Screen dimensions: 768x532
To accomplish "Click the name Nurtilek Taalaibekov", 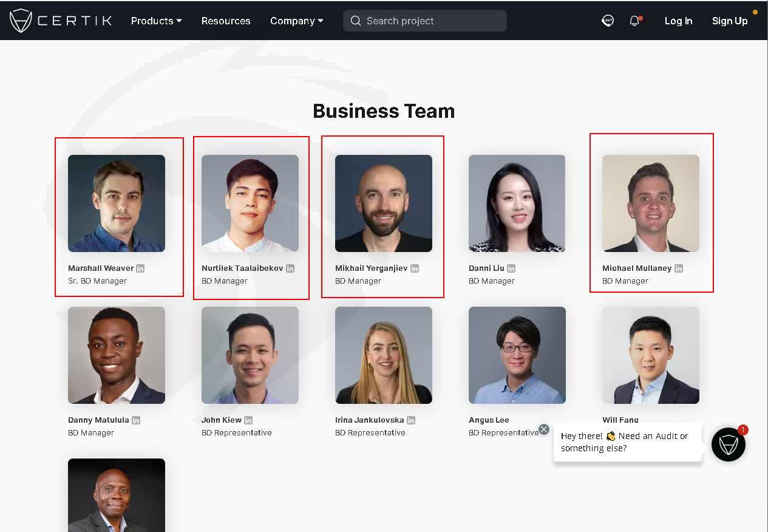I will tap(242, 268).
